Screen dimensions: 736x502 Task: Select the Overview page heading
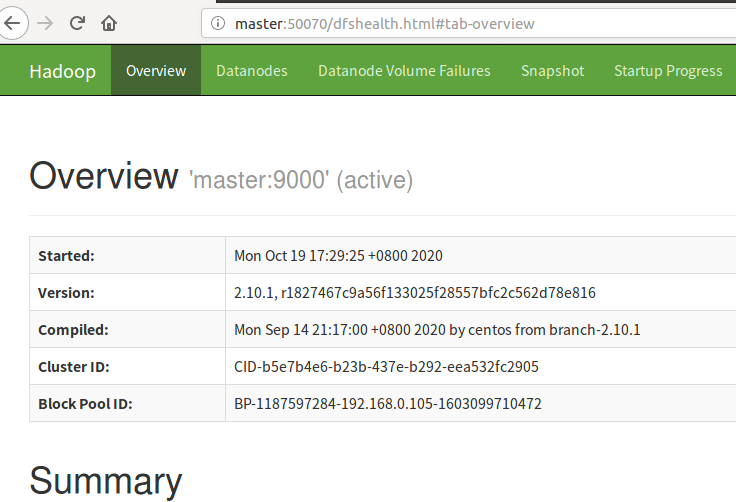click(x=104, y=176)
